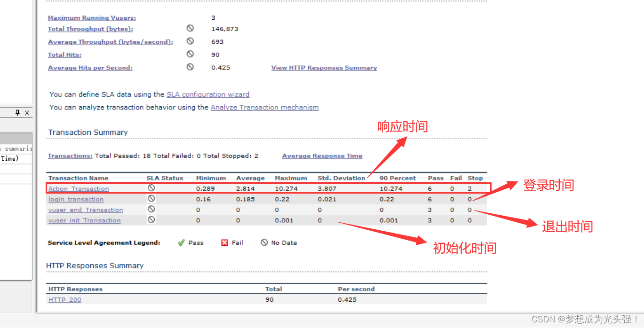The width and height of the screenshot is (644, 328).
Task: Close the left panel with X icon
Action: [x=27, y=113]
